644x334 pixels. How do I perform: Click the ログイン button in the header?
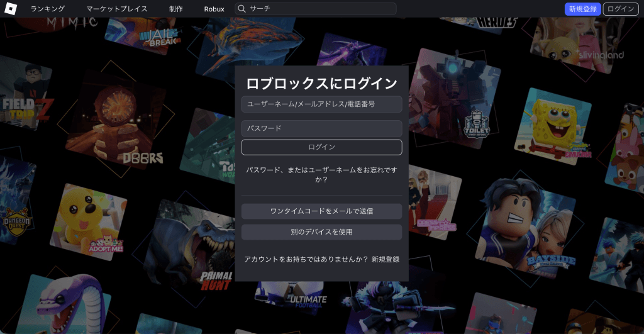[x=621, y=9]
